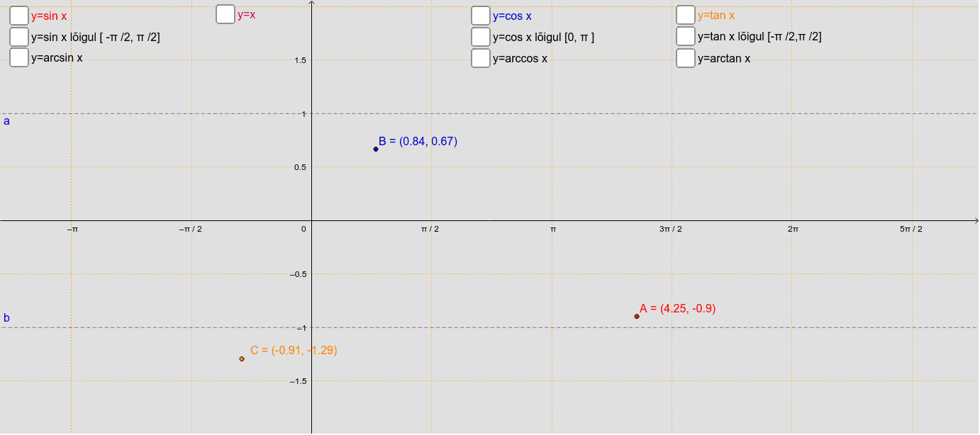This screenshot has height=435, width=980.
Task: Click the x-axis label 3π / 2
Action: 671,229
